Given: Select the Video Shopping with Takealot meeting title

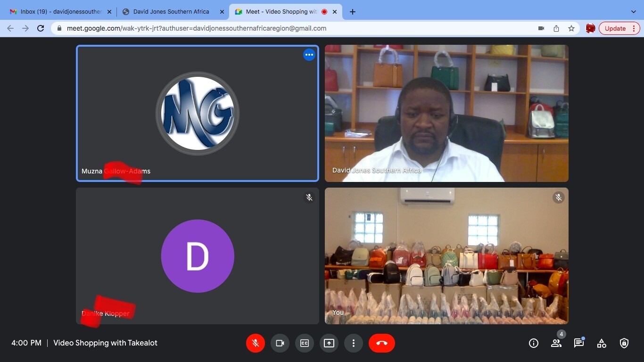Looking at the screenshot, I should click(105, 343).
